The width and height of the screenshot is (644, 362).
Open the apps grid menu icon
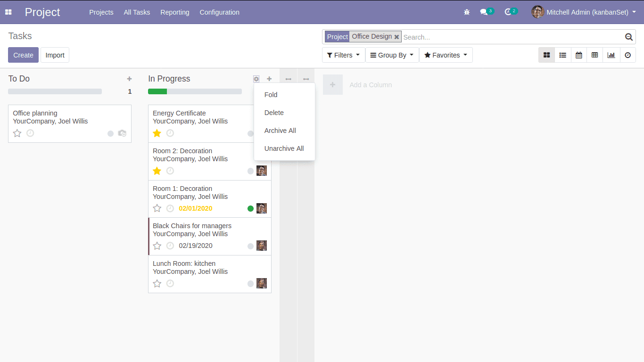click(x=8, y=12)
